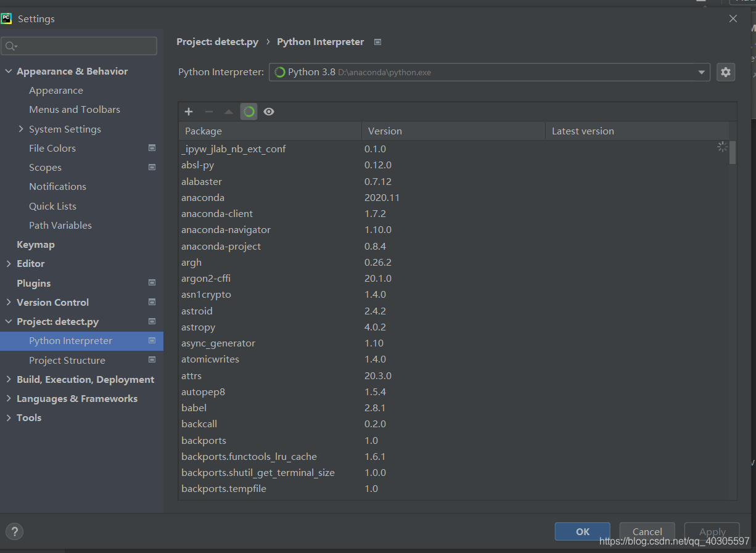Open the help question mark button
This screenshot has width=756, height=553.
click(x=14, y=531)
